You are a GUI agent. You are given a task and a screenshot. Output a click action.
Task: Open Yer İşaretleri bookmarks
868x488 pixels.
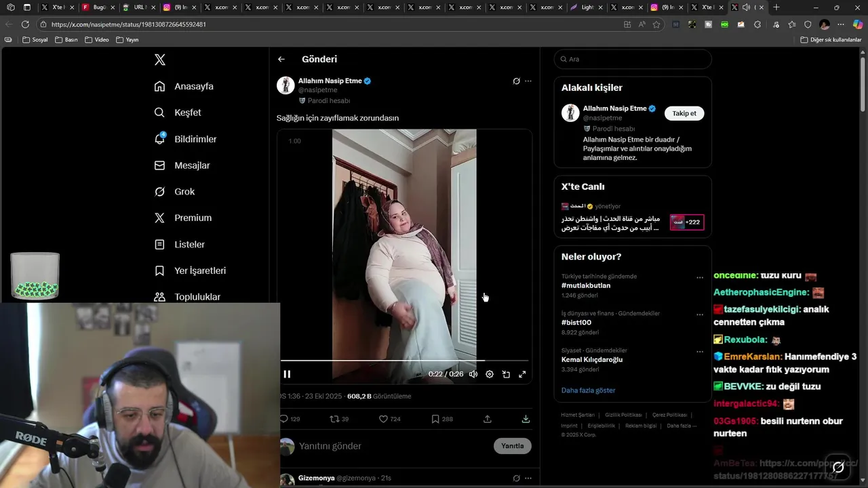[x=190, y=270]
